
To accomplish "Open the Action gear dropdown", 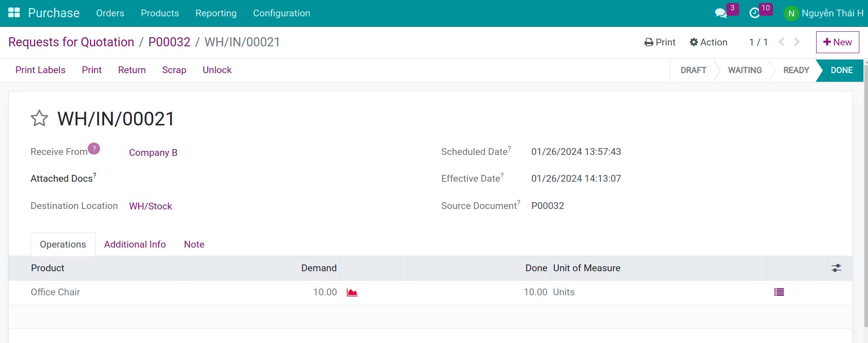I will click(708, 42).
